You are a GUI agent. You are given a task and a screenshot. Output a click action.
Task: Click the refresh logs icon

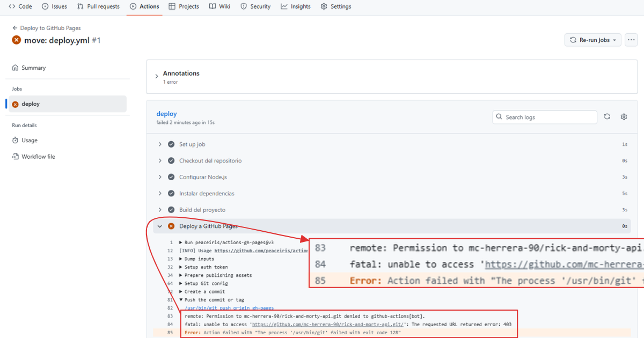tap(607, 117)
